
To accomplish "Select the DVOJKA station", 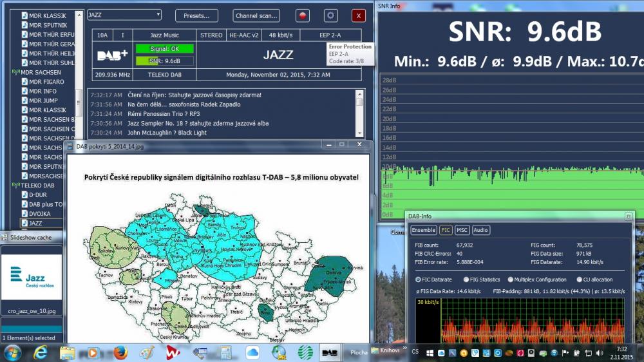I will tap(39, 214).
